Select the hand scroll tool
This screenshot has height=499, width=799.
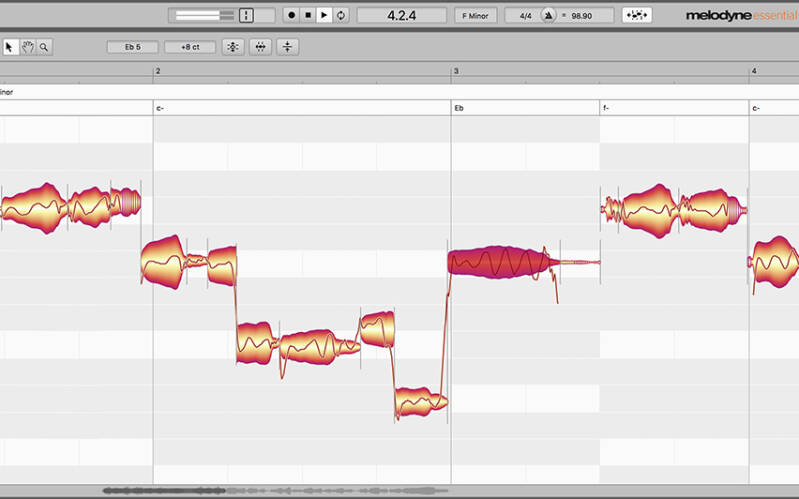28,47
